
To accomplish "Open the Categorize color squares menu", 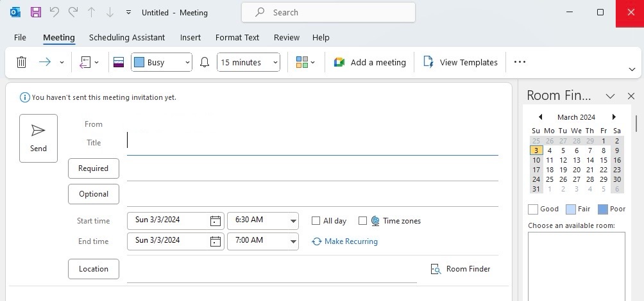I will coord(305,62).
